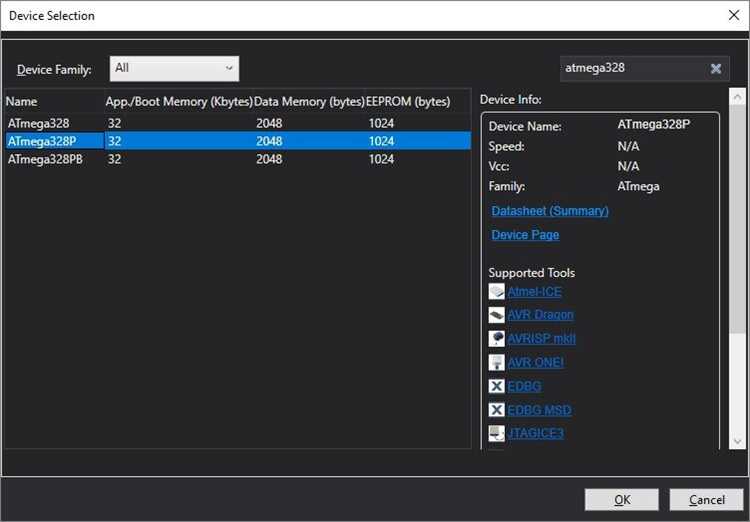
Task: Open the AVRISP mkII link
Action: [541, 338]
